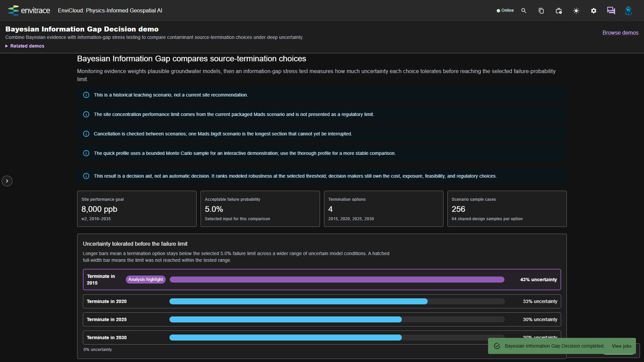Expand the Related demos section

tap(25, 46)
